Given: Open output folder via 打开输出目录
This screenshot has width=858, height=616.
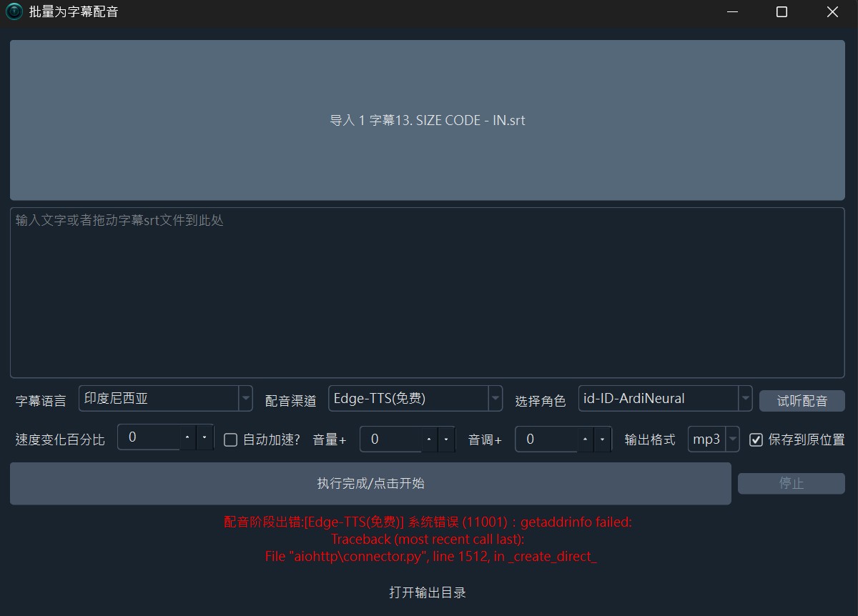Looking at the screenshot, I should tap(428, 592).
